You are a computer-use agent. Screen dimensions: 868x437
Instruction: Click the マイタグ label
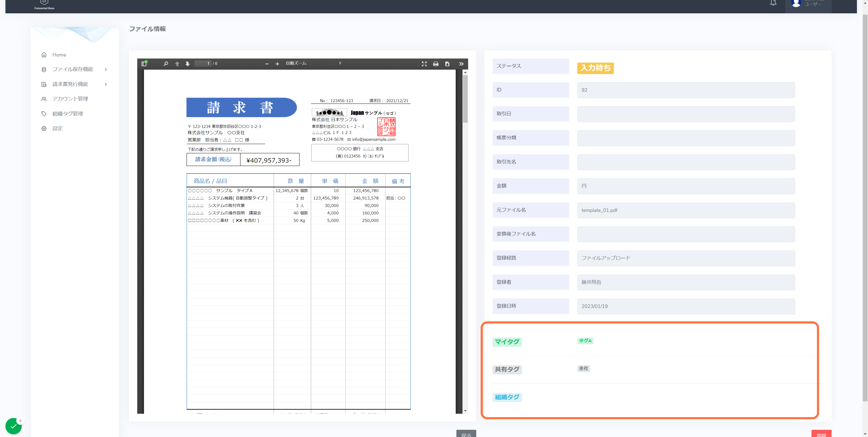507,342
